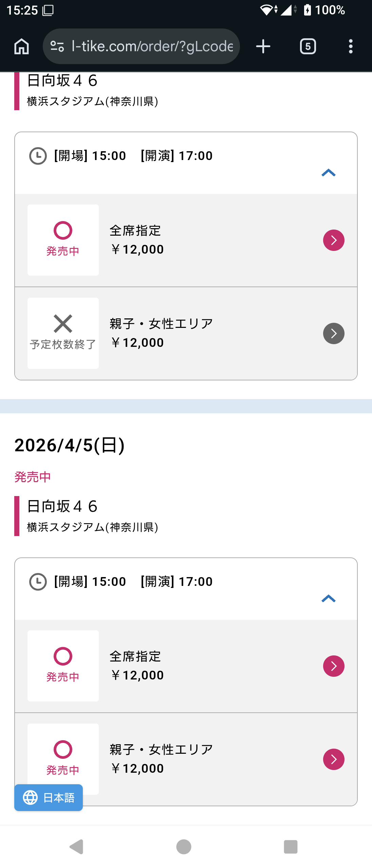Open the tab switcher showing 5 tabs
Screen dimensions: 372x868
pyautogui.click(x=308, y=46)
